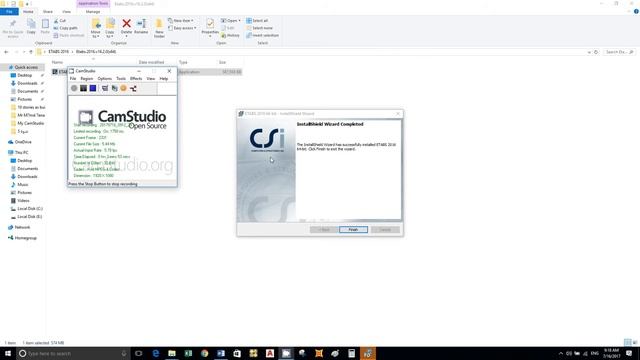Open CamStudio Help menu
Image resolution: width=640 pixels, height=360 pixels.
(x=164, y=78)
